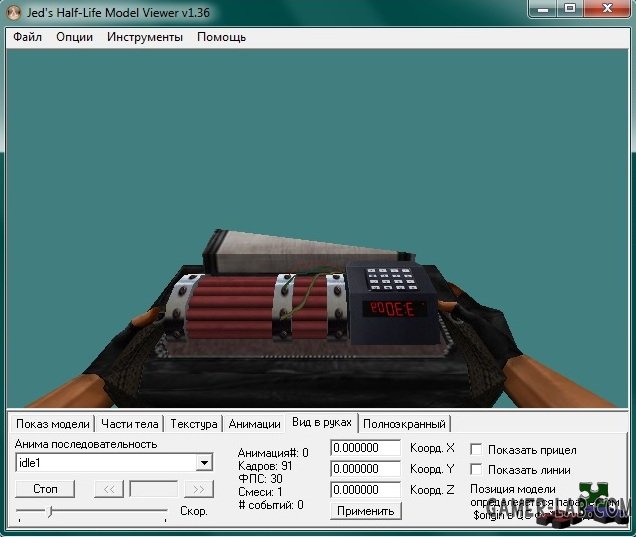Switch to the Анимации tab
This screenshot has width=636, height=537.
pos(254,424)
